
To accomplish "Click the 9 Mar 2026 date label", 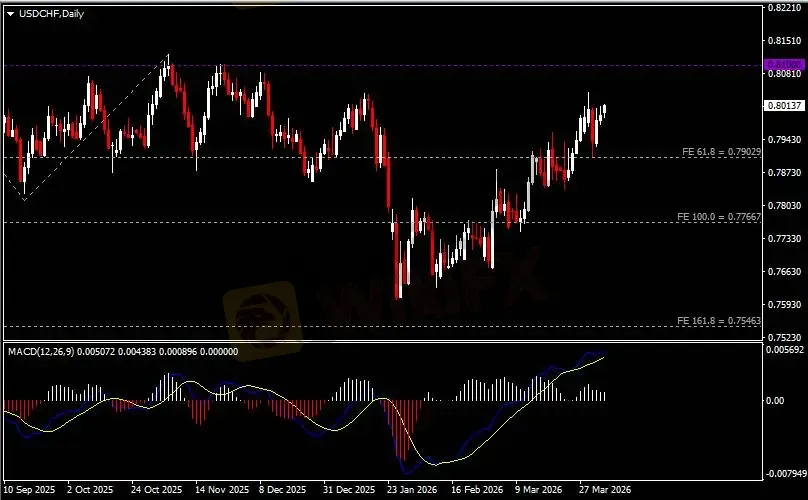I will [x=539, y=491].
